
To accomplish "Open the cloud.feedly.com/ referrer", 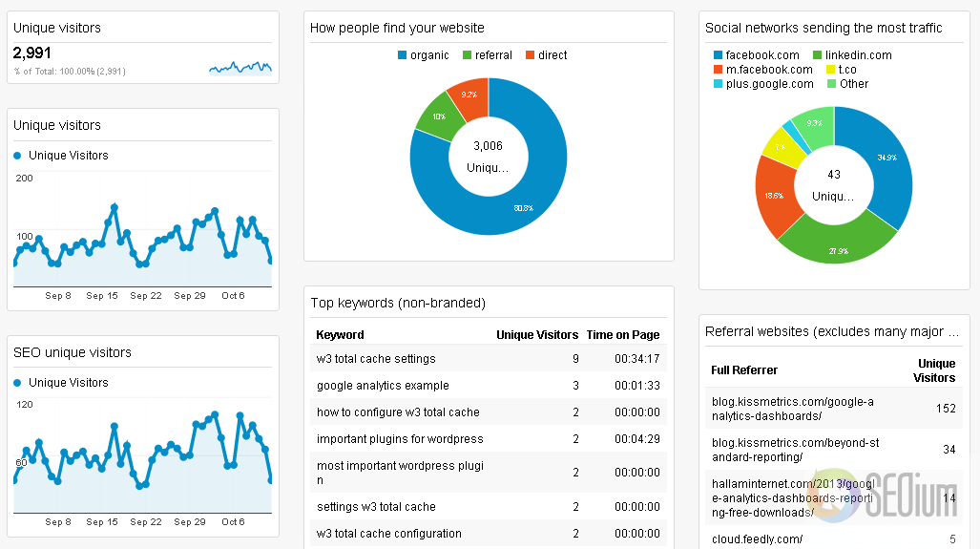I will pyautogui.click(x=757, y=539).
